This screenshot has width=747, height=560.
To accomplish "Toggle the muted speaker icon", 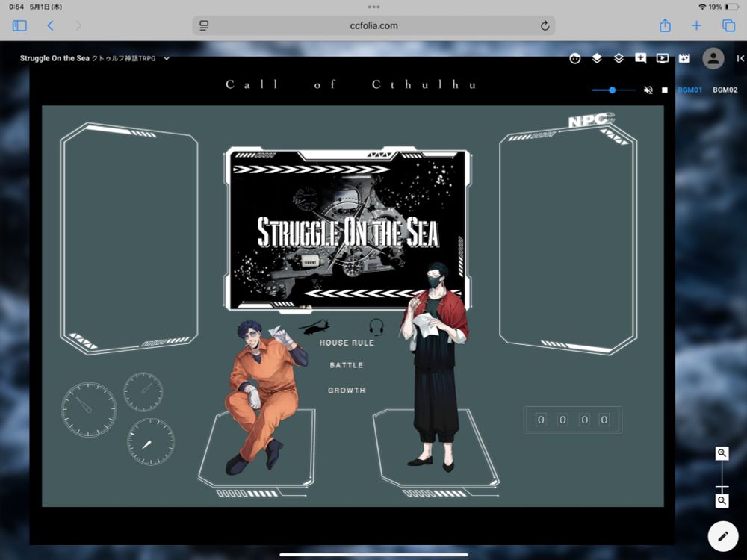I will pos(648,90).
